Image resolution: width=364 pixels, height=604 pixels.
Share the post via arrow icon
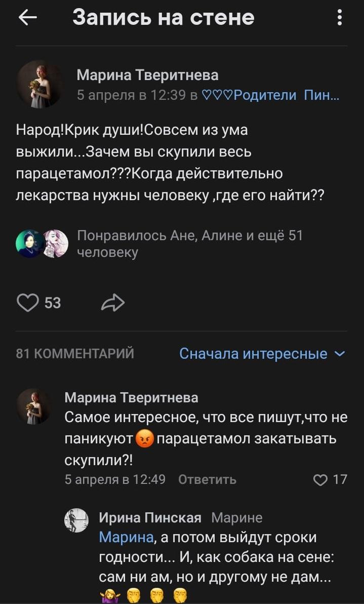[x=112, y=303]
